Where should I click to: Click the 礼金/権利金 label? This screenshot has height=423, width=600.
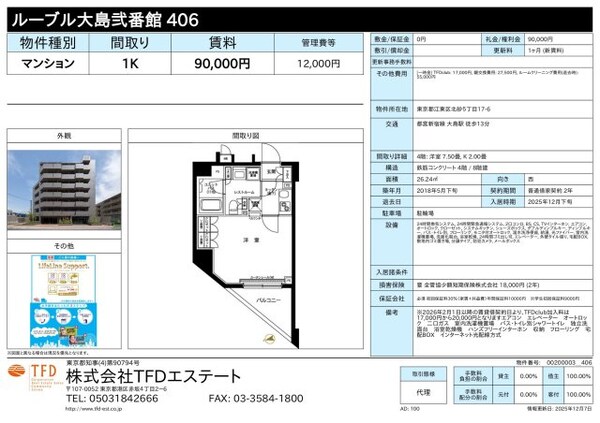coord(503,39)
